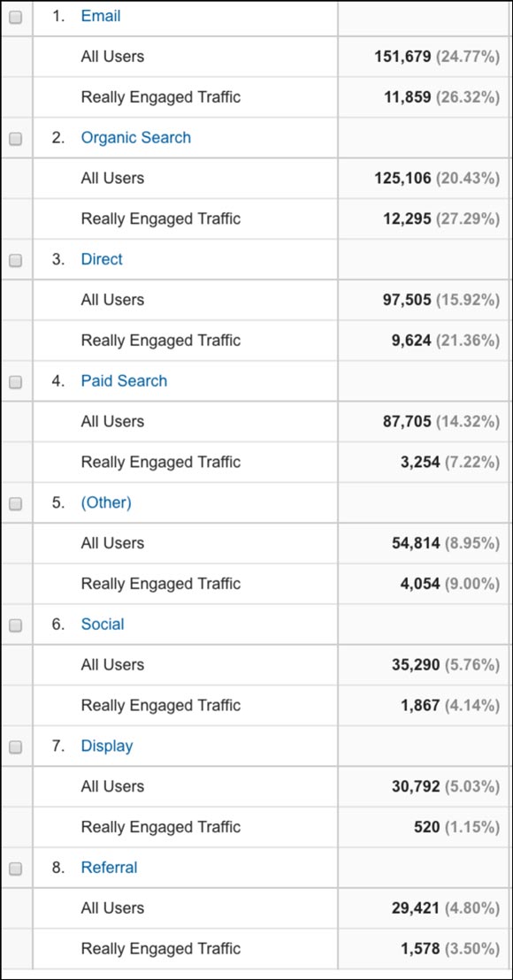Check the checkbox next to (Other)

(x=16, y=502)
